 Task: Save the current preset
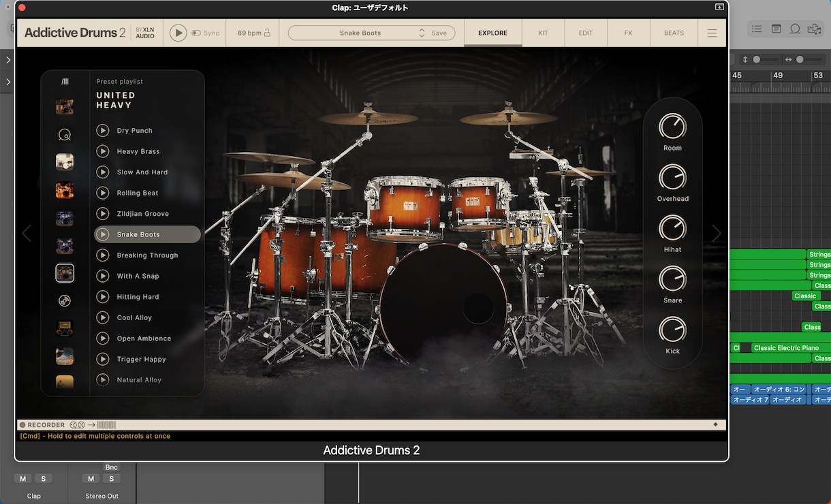coord(439,33)
